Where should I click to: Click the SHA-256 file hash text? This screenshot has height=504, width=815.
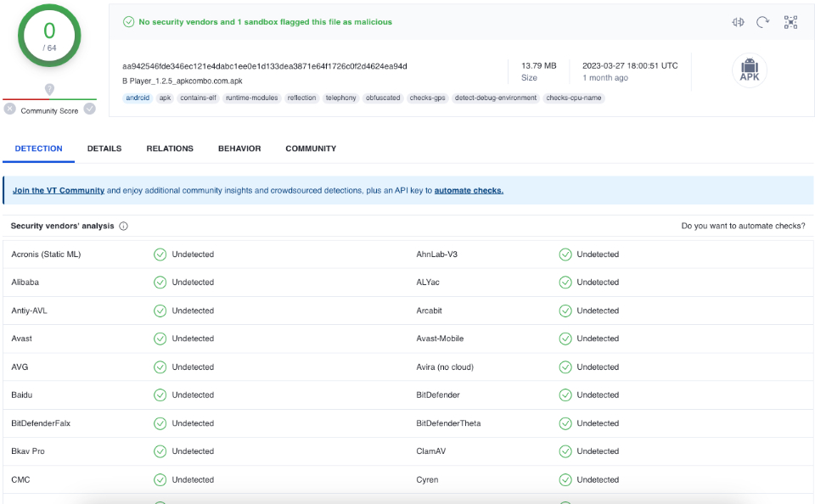pyautogui.click(x=265, y=66)
